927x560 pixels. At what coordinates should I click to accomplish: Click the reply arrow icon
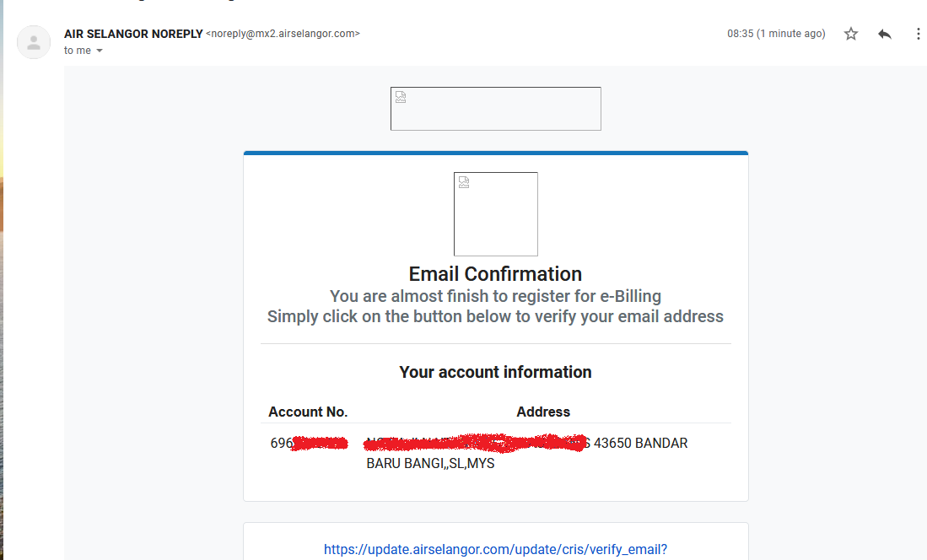(x=884, y=34)
